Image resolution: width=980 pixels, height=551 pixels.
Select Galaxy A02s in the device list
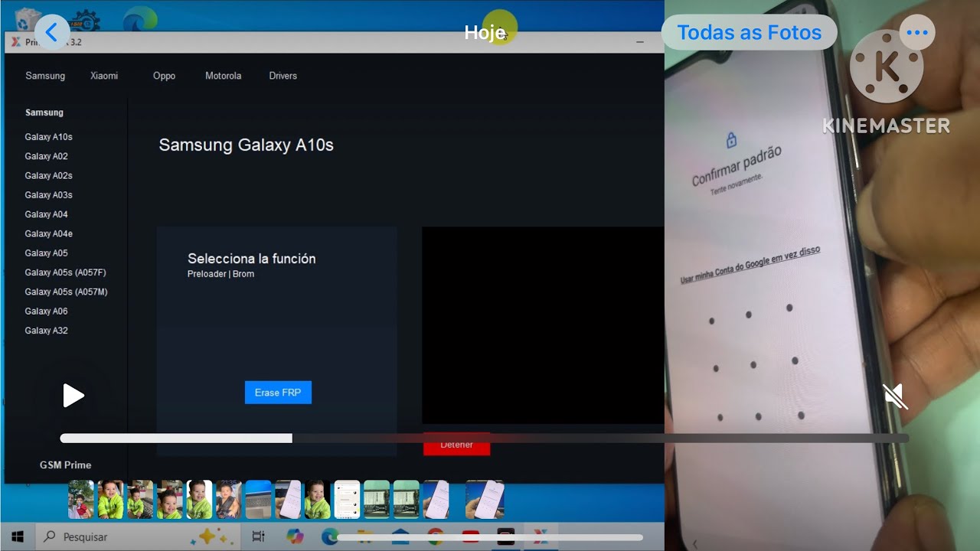(x=48, y=175)
